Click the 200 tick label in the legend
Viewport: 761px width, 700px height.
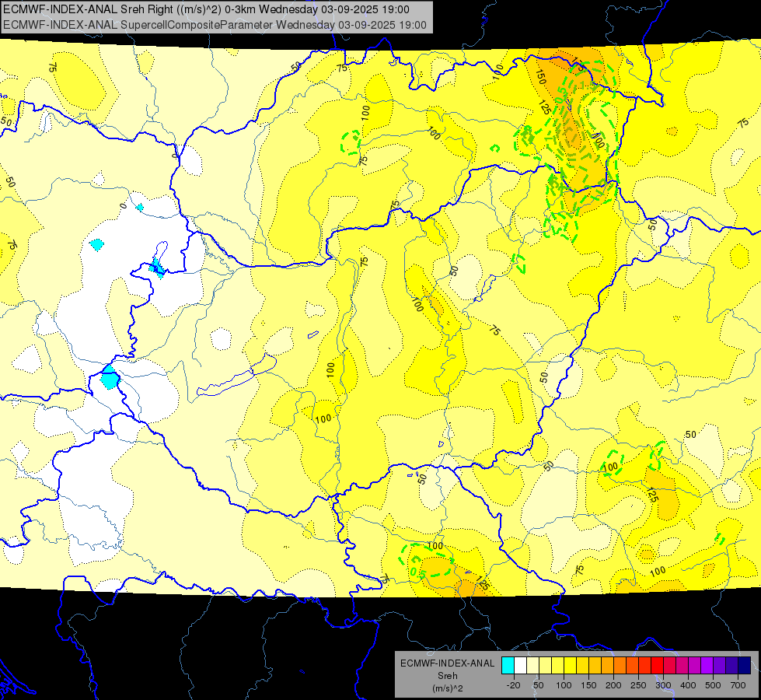(x=613, y=685)
